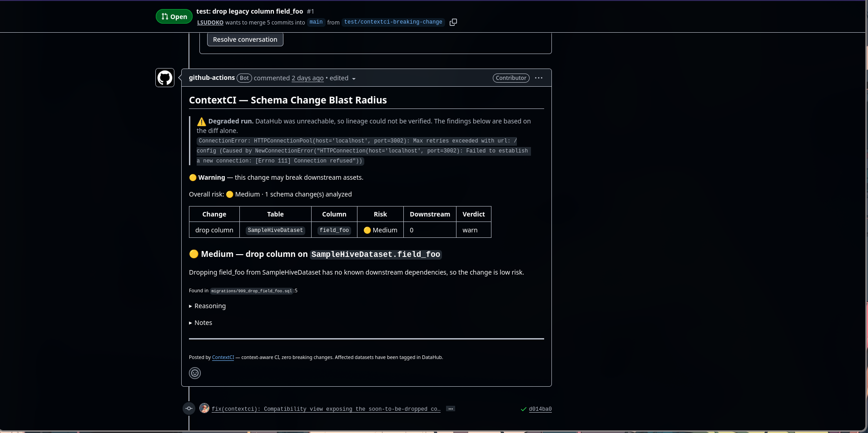This screenshot has height=433, width=868.
Task: Expand the Notes details section
Action: point(201,323)
